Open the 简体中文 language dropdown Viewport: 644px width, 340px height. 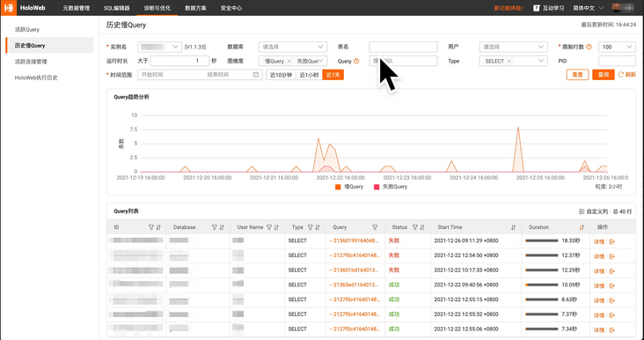pyautogui.click(x=589, y=8)
